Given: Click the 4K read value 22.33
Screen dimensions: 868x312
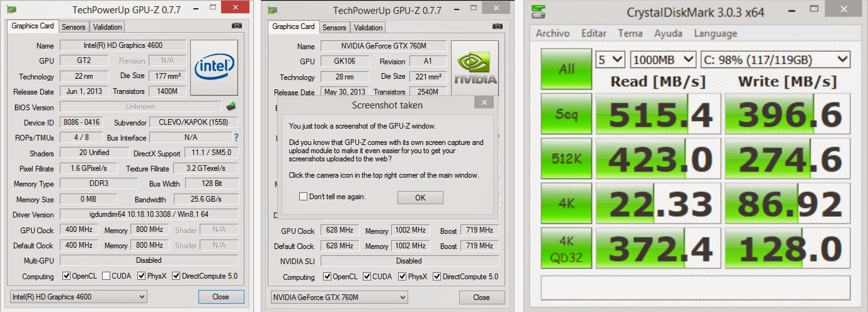Looking at the screenshot, I should (658, 204).
